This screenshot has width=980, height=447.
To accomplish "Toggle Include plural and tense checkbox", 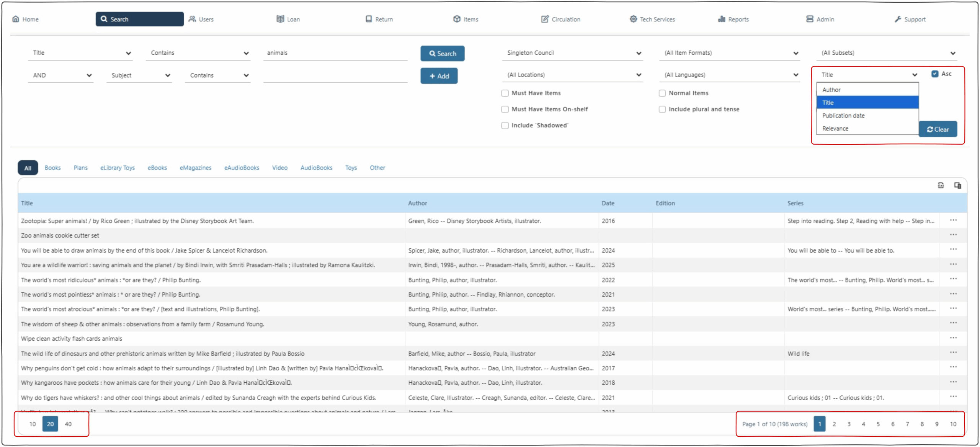I will 662,109.
